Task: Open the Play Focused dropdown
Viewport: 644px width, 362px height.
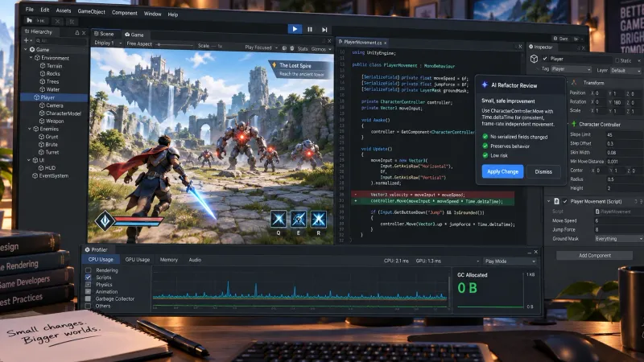Action: (261, 47)
